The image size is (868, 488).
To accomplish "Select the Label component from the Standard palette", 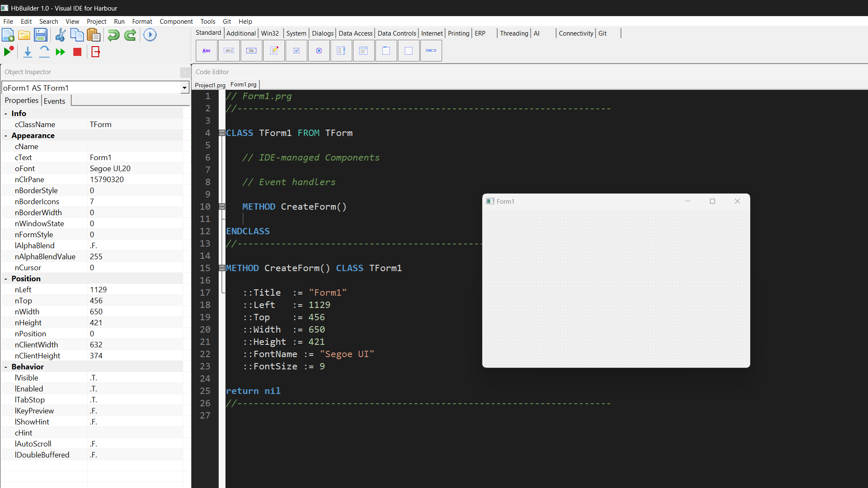I will click(x=206, y=50).
